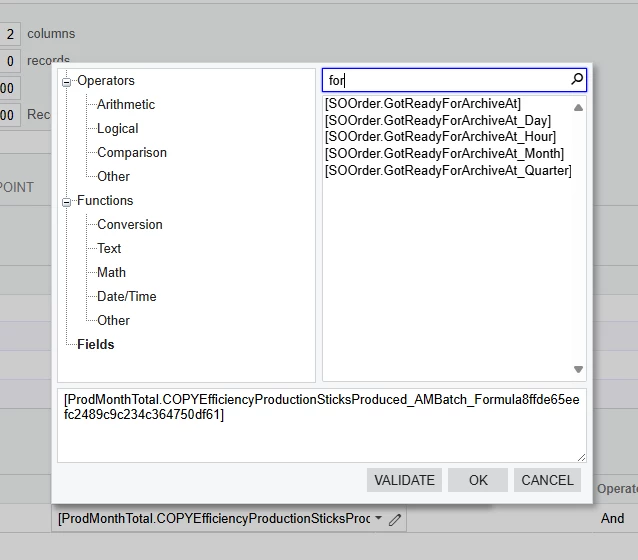Select Other under Operators
This screenshot has width=638, height=560.
click(x=113, y=177)
